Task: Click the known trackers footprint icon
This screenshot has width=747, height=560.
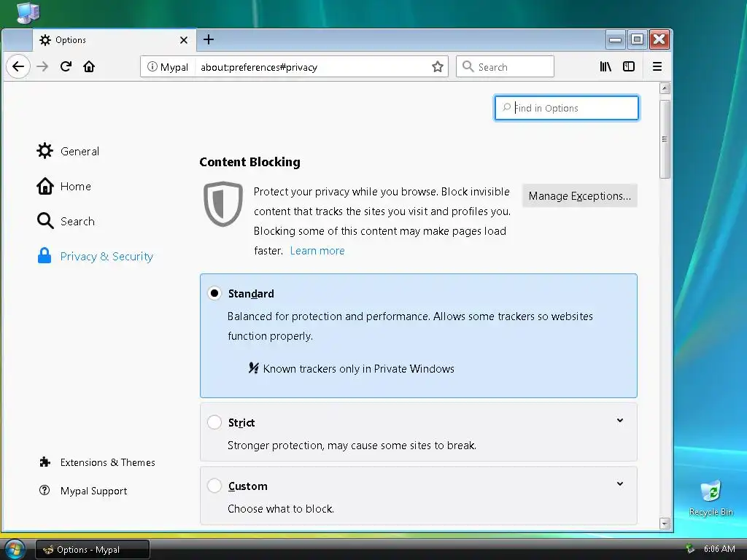Action: 253,368
